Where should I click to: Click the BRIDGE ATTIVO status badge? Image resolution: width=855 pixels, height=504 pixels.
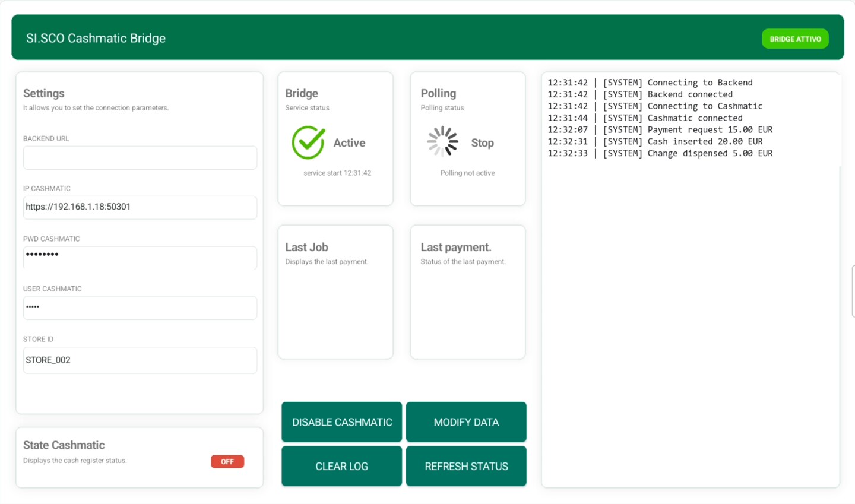pyautogui.click(x=795, y=39)
